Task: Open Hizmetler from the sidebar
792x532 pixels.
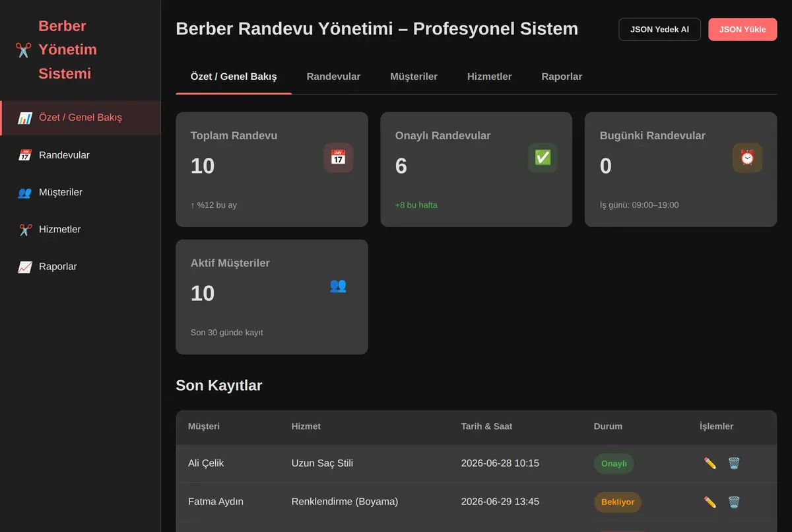Action: 80,230
